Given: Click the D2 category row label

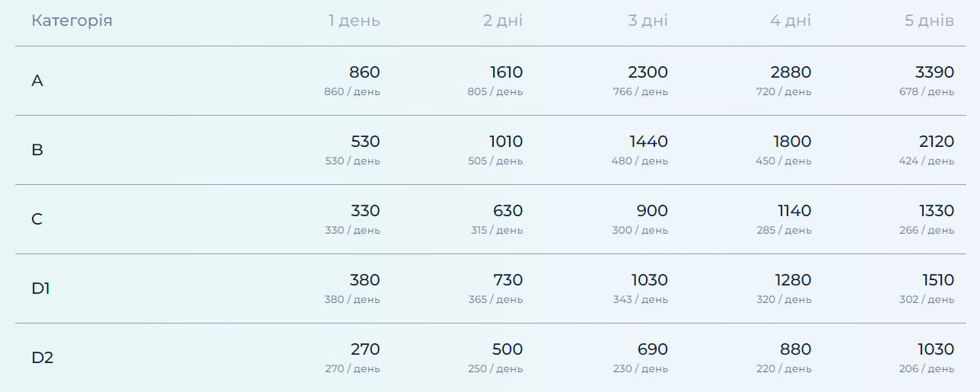Looking at the screenshot, I should 43,358.
